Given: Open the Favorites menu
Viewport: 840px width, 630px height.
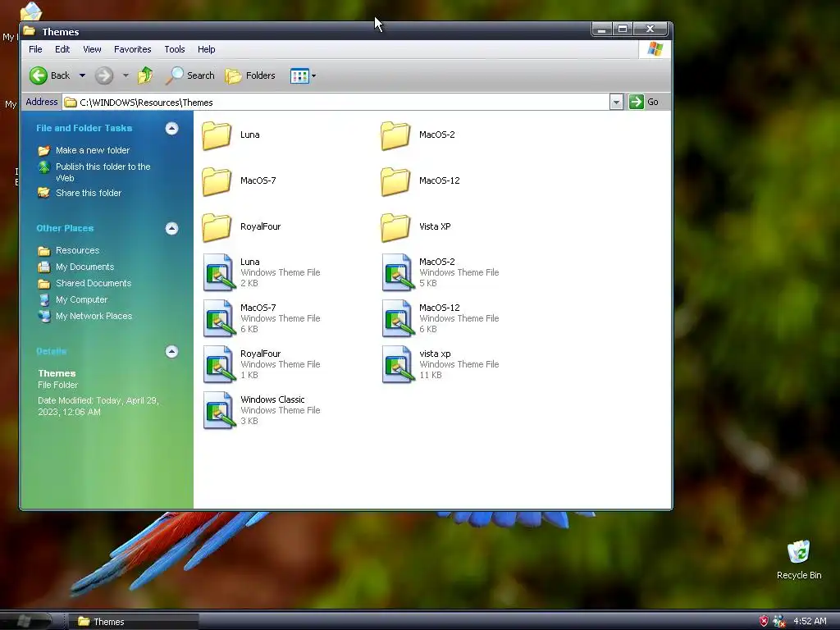Looking at the screenshot, I should tap(132, 49).
